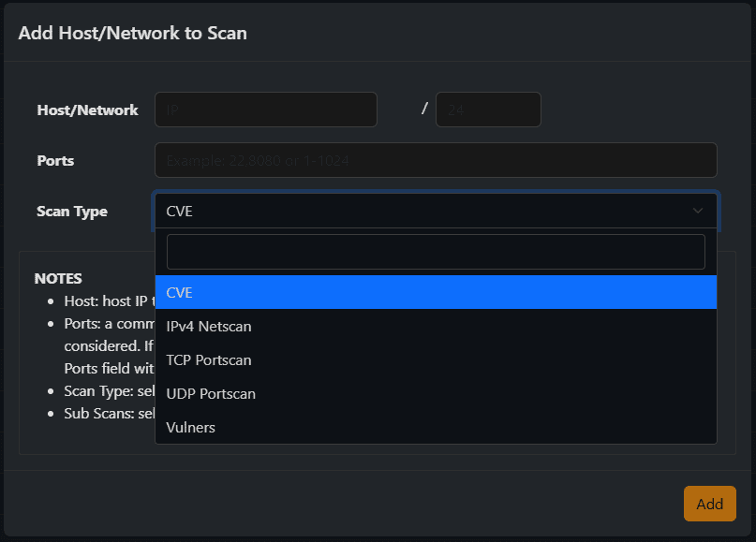Collapse the Scan Type dropdown chevron
756x542 pixels.
pos(697,211)
